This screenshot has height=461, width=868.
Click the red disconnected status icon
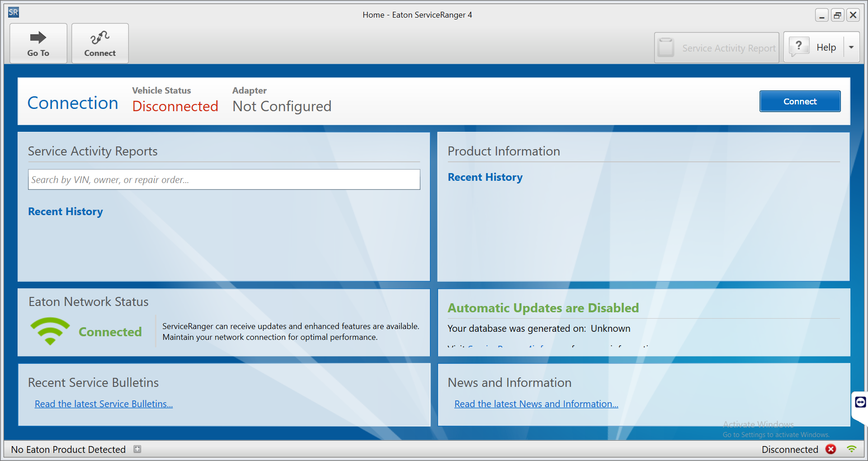[831, 449]
